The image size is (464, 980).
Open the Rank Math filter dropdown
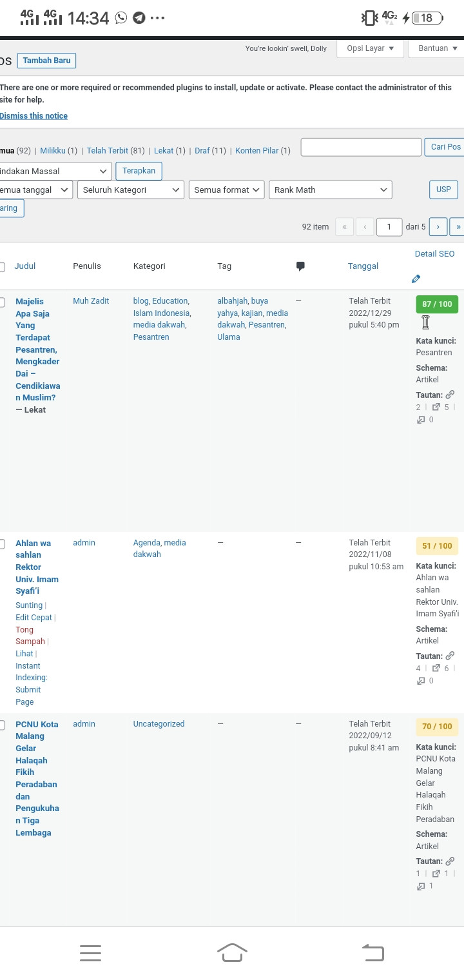point(331,190)
